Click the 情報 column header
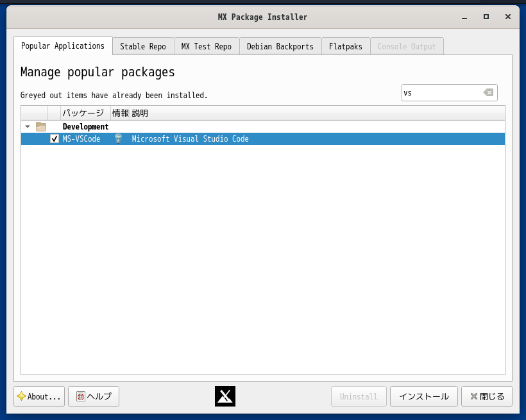The width and height of the screenshot is (526, 420). click(x=120, y=113)
